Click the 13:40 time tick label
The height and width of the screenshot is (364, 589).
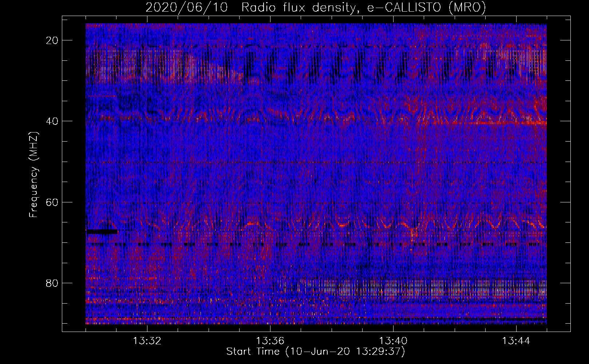pyautogui.click(x=393, y=341)
